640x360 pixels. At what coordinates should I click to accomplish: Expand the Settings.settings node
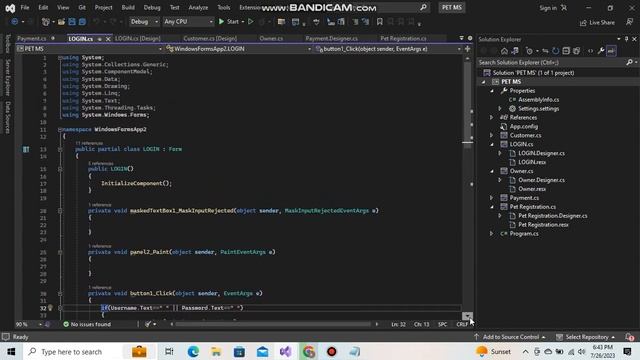(500, 109)
